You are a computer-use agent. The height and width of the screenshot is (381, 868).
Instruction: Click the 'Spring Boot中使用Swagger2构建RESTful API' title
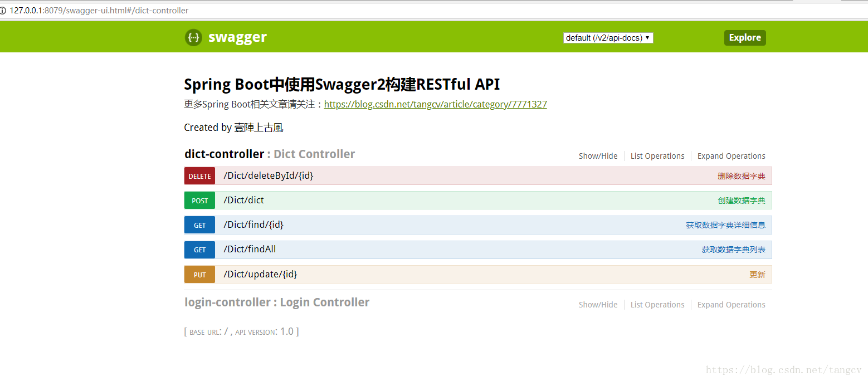(x=342, y=85)
